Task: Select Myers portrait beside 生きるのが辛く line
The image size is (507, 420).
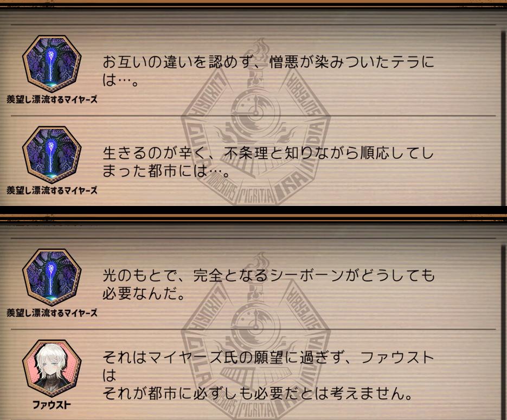Action: click(x=52, y=155)
